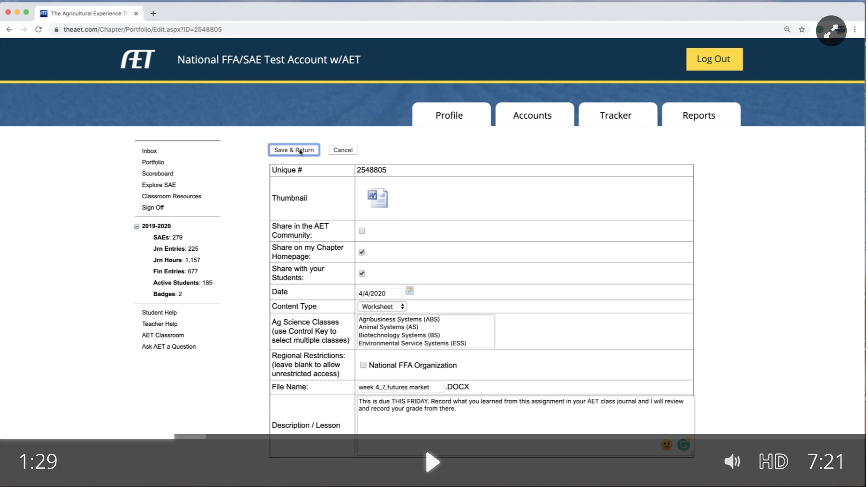Click the Active Students: 185 entry

[183, 283]
